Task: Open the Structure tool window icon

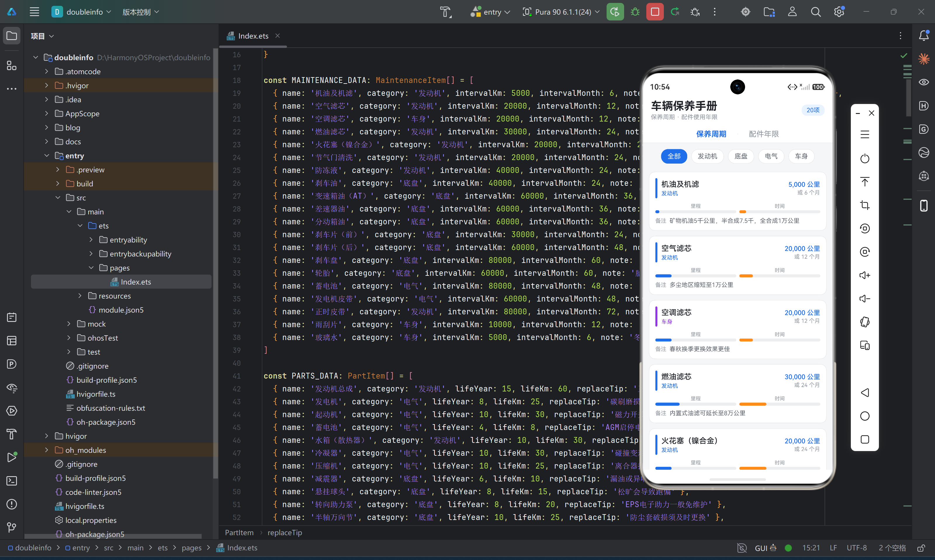Action: tap(12, 66)
